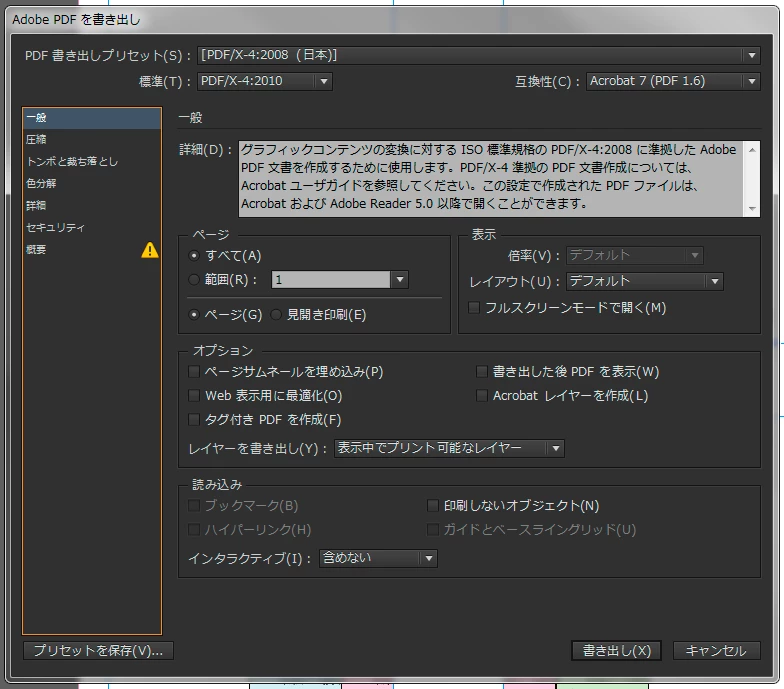784x689 pixels.
Task: Click inside the 詳細 description text box
Action: [x=491, y=179]
